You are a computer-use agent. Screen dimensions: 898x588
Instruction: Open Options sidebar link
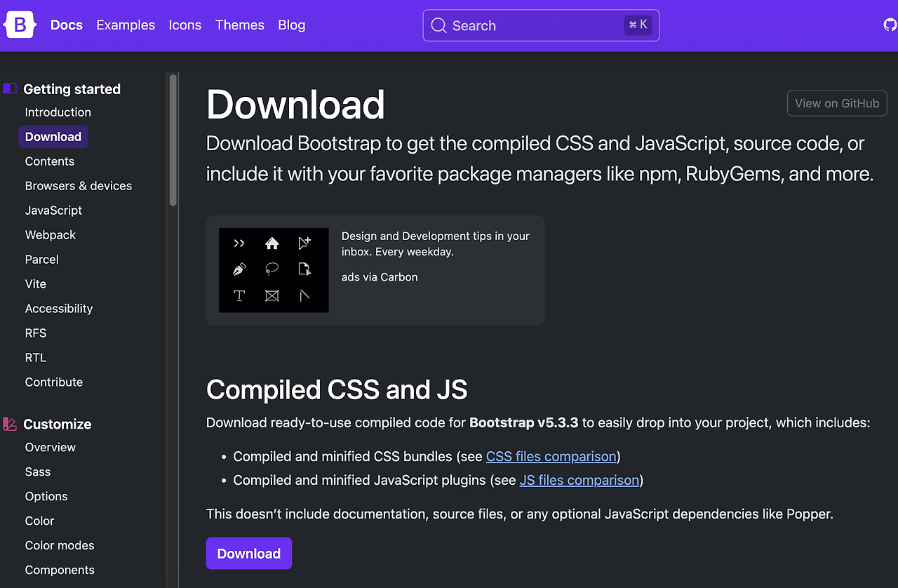point(46,497)
